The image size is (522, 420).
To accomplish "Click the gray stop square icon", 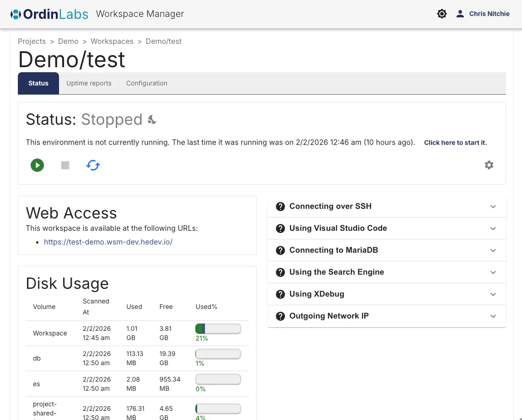I will (x=65, y=165).
